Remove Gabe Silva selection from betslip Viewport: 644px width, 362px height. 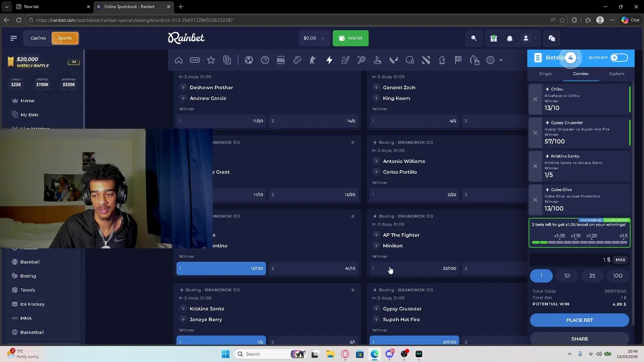point(535,200)
